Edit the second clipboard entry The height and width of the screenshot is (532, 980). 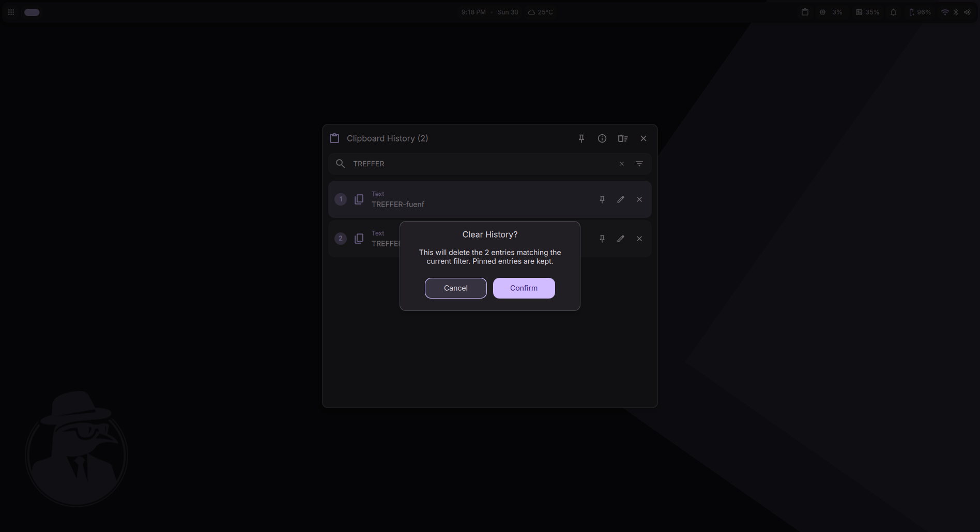click(x=621, y=239)
